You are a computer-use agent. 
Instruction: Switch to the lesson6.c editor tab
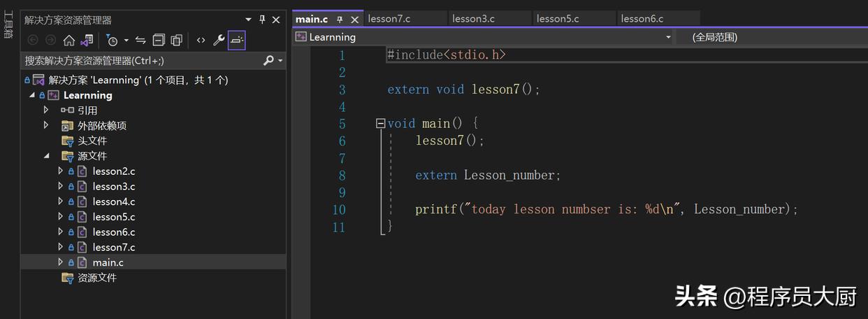[642, 19]
